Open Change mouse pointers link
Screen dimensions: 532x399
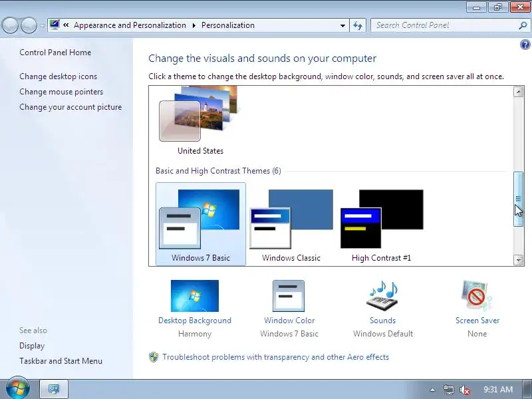point(61,92)
